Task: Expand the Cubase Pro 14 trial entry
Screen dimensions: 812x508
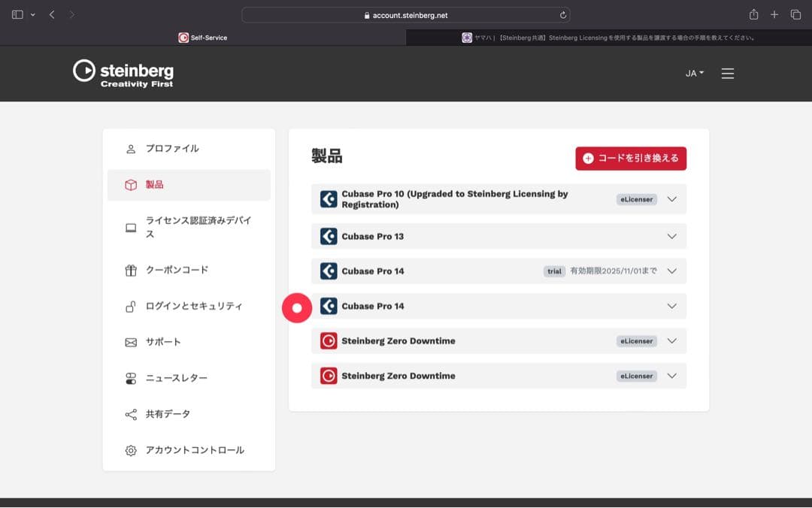Action: pyautogui.click(x=672, y=271)
